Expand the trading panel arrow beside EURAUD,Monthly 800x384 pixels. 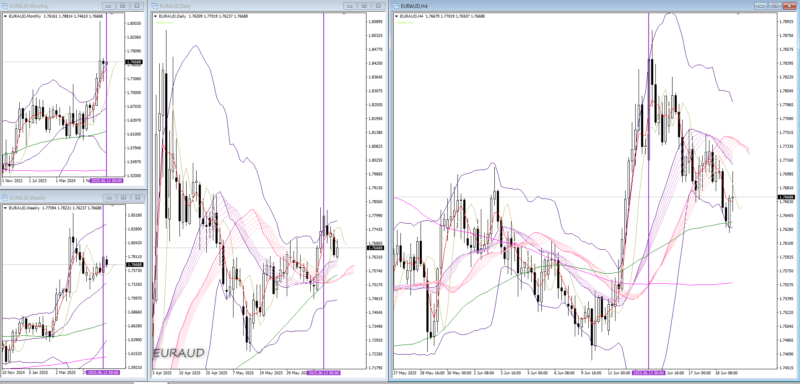click(6, 16)
